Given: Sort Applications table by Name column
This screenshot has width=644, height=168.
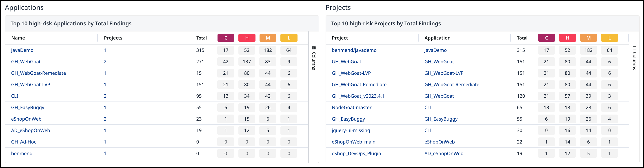Looking at the screenshot, I should tap(18, 38).
